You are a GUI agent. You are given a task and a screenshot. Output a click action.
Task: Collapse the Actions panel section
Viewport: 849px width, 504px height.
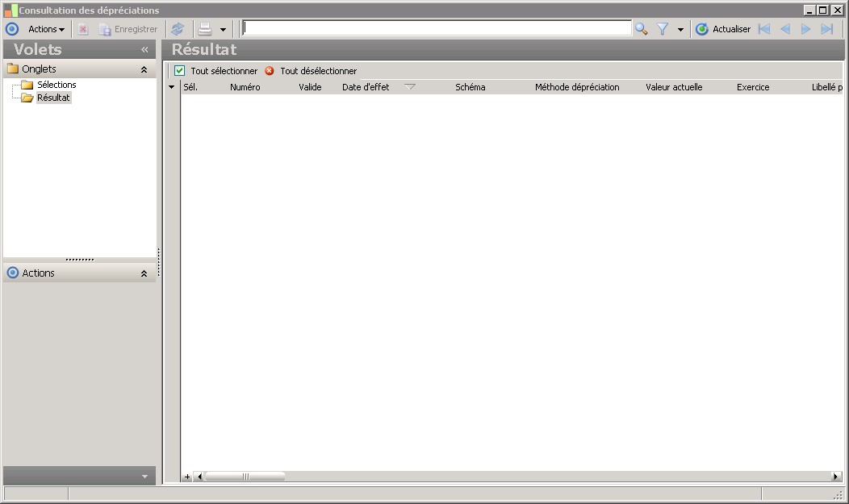(x=144, y=273)
